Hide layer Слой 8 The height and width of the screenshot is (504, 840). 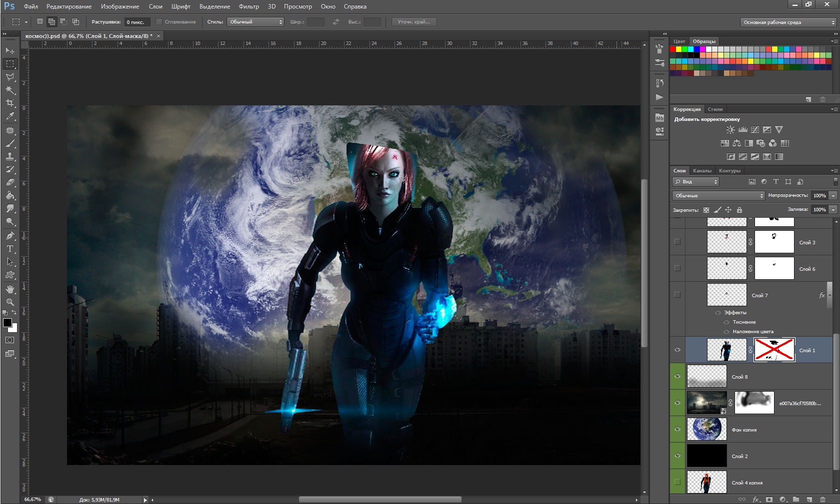coord(677,376)
